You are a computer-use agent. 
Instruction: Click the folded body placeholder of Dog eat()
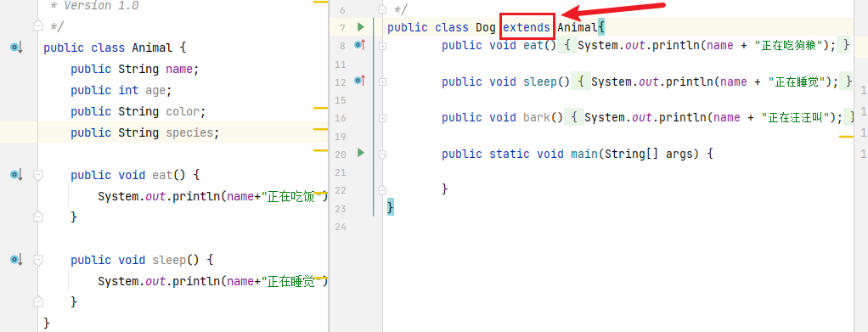(x=566, y=45)
